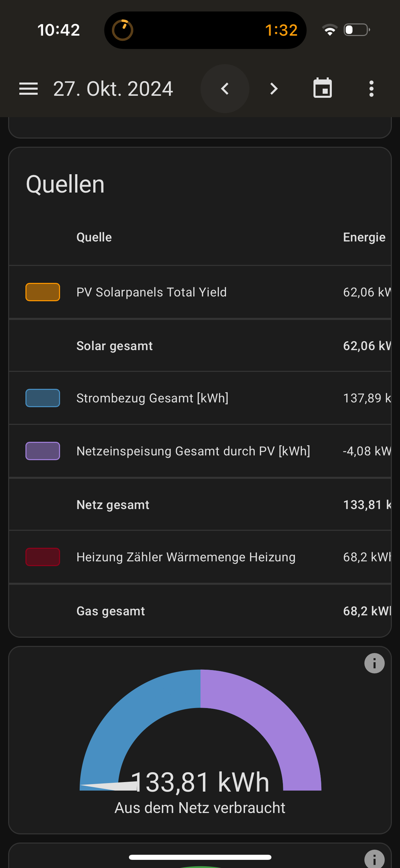Toggle the blue Strombezug Gesamt swatch

click(x=43, y=398)
